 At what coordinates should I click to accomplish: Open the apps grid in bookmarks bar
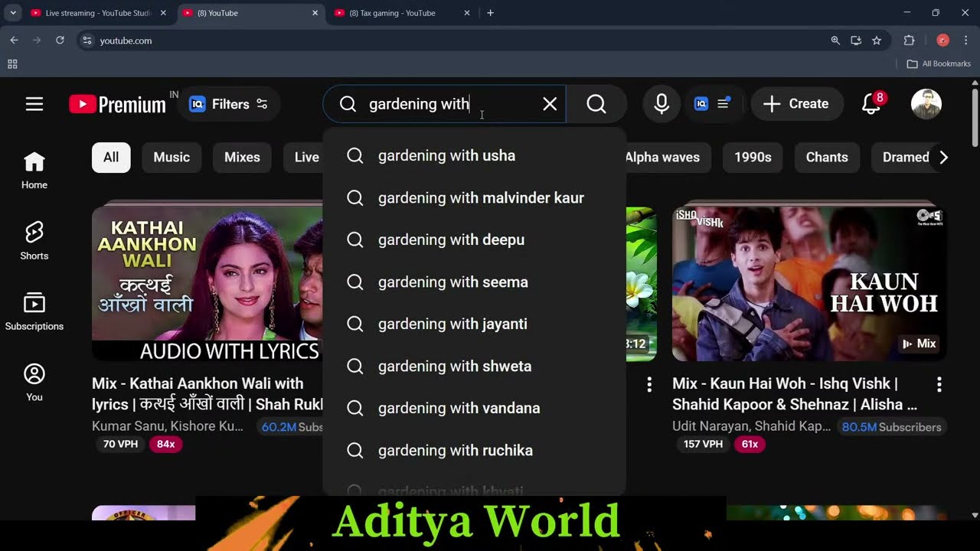(x=12, y=64)
